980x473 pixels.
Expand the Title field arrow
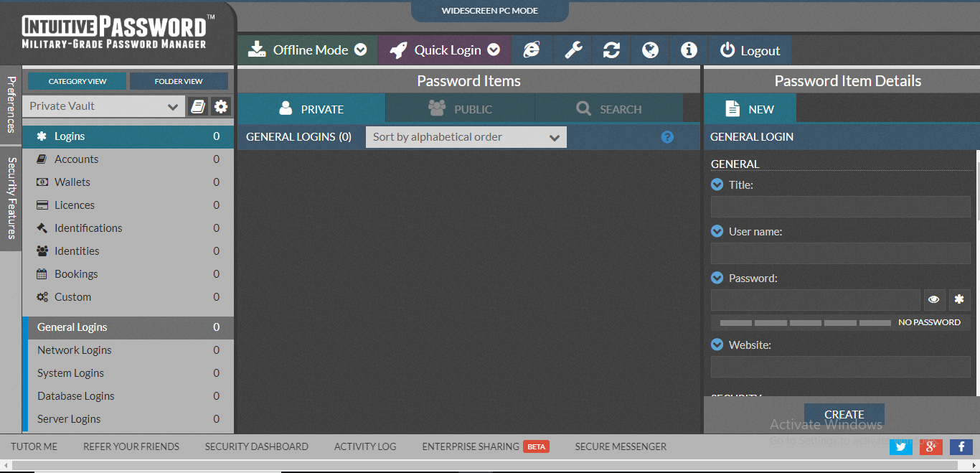coord(717,184)
